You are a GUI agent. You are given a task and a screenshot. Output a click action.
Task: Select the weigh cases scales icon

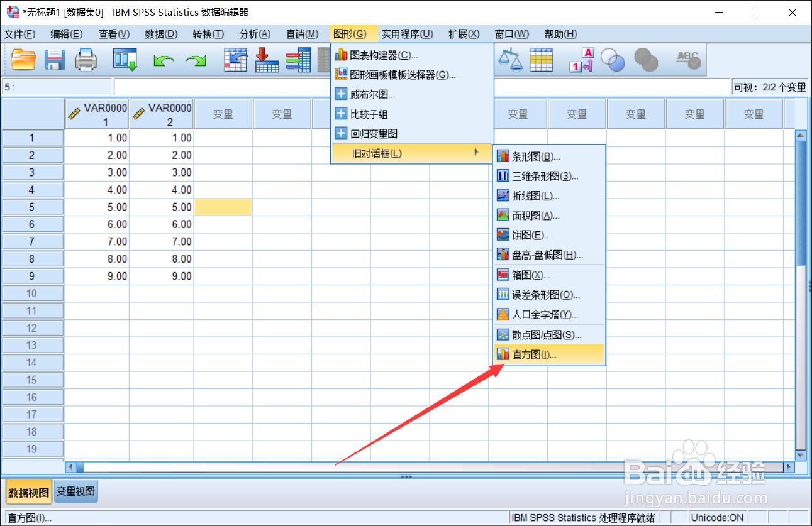tap(510, 60)
